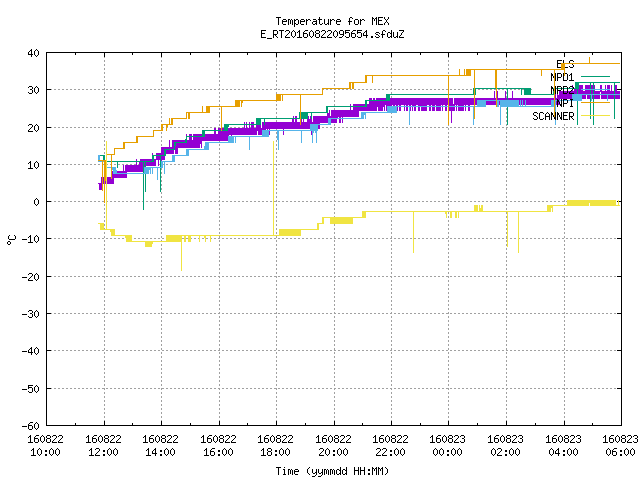Screen dimensions: 640x480
Task: Click the x-axis label 160822 16:00
Action: pos(219,446)
